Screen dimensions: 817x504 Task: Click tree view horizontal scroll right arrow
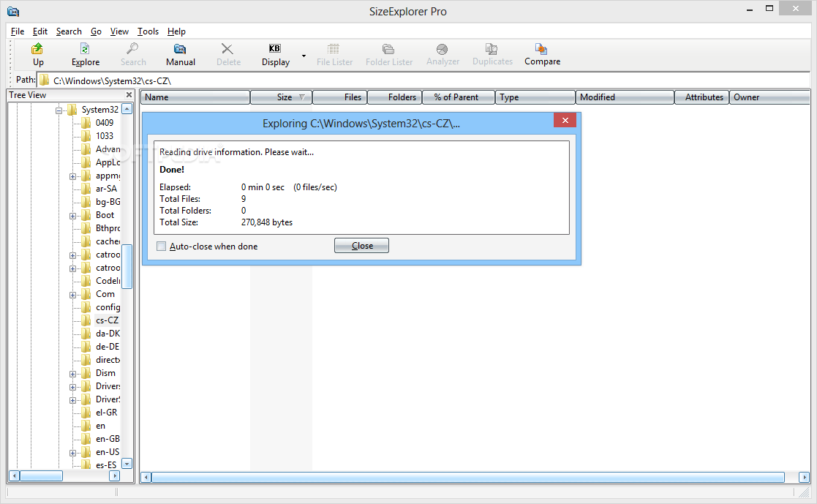click(x=114, y=476)
